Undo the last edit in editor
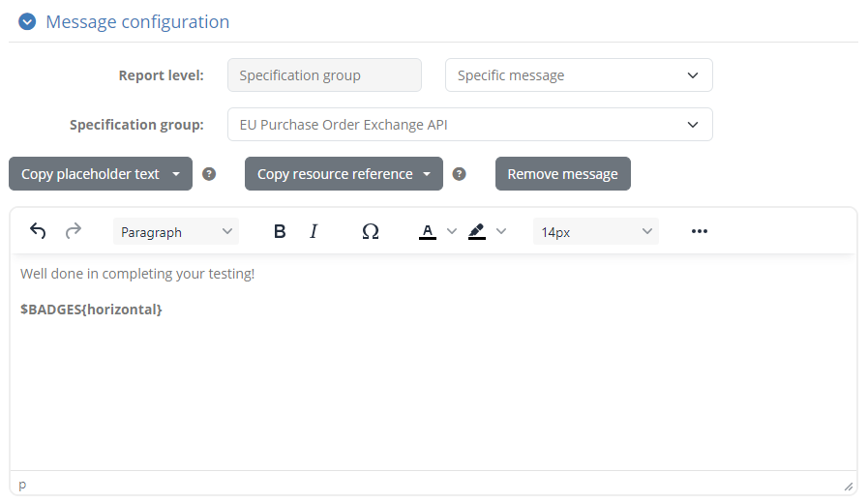Image resolution: width=868 pixels, height=502 pixels. click(38, 231)
